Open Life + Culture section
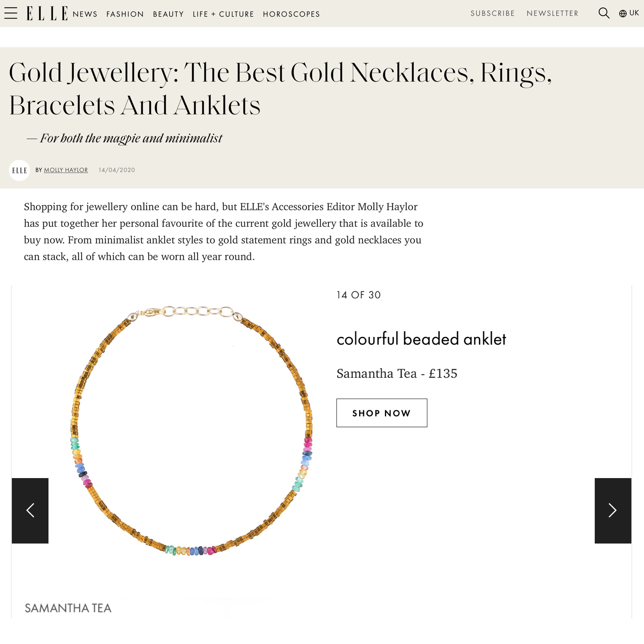Screen dimensions: 644x644 click(x=223, y=14)
